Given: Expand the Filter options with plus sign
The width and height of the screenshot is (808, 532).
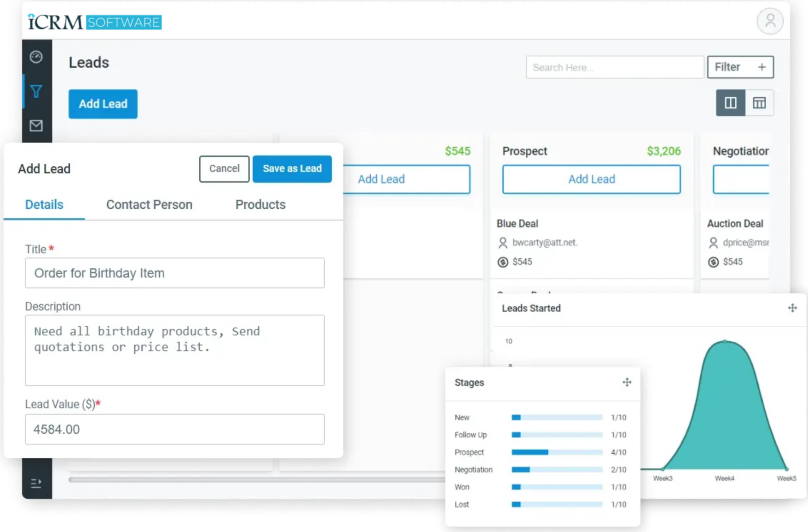Looking at the screenshot, I should (762, 66).
